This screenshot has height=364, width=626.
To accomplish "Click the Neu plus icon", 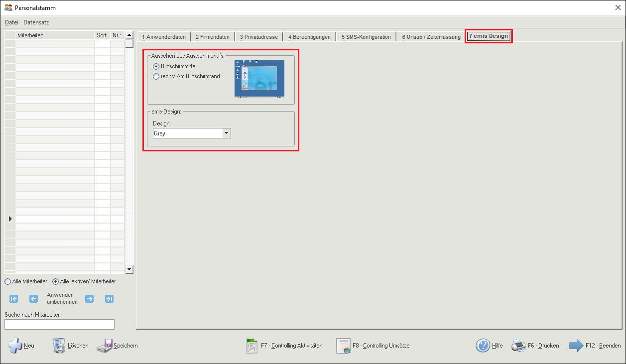I will tap(15, 345).
